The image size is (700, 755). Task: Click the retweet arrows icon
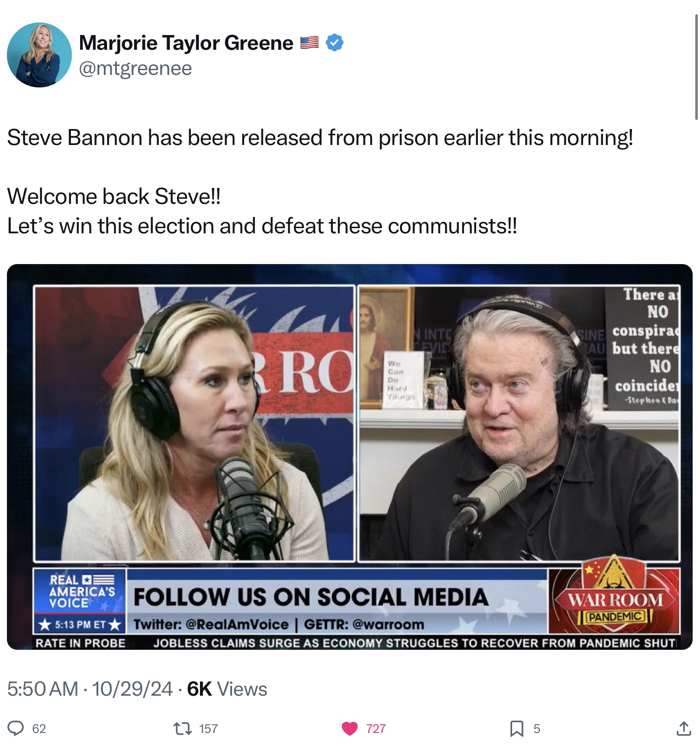183,729
